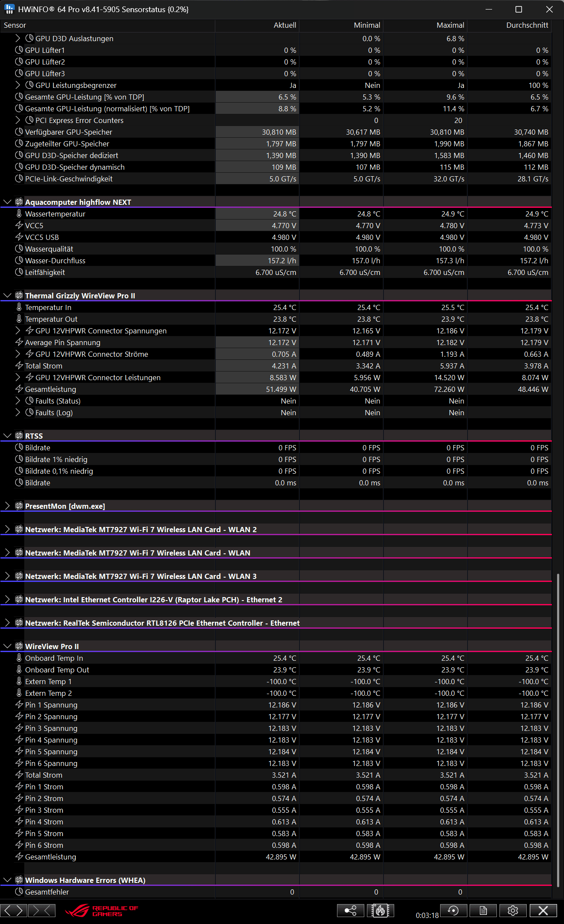Click the clock icon beside Bildrate 1% niedrig
Screen dimensions: 564x924
[19, 459]
